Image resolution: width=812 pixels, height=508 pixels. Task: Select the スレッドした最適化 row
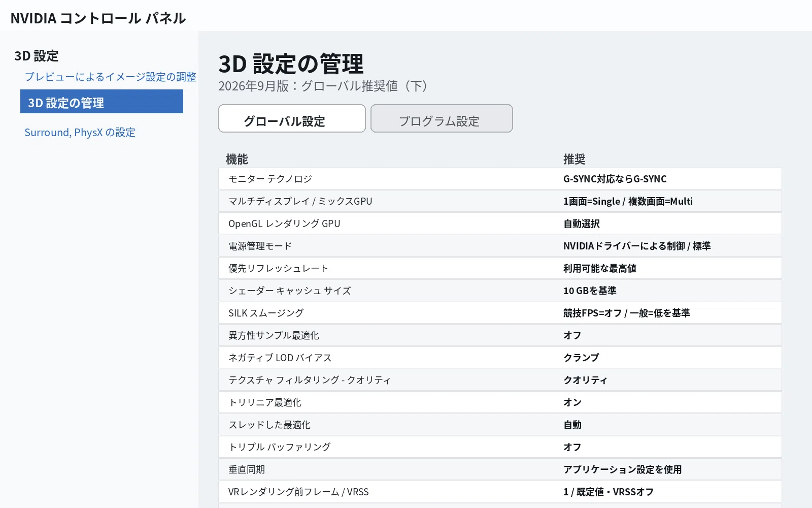(x=500, y=425)
